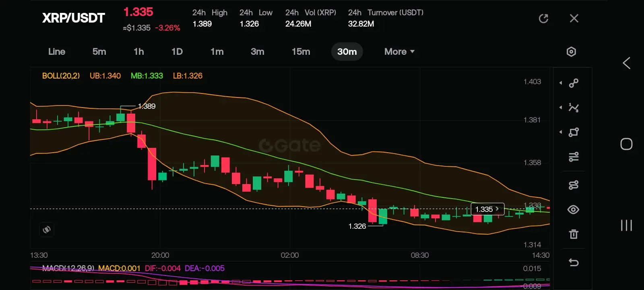Tap the 1.326 low price marker

point(357,226)
